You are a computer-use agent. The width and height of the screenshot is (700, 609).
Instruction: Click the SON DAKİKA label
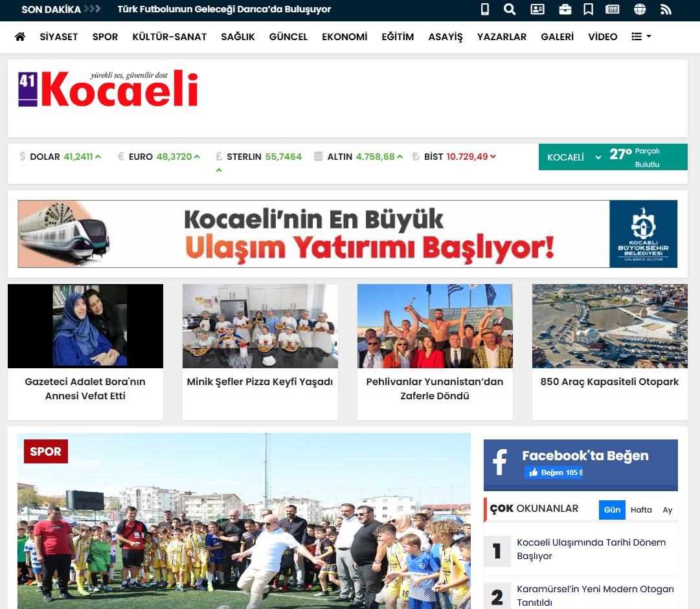[51, 9]
